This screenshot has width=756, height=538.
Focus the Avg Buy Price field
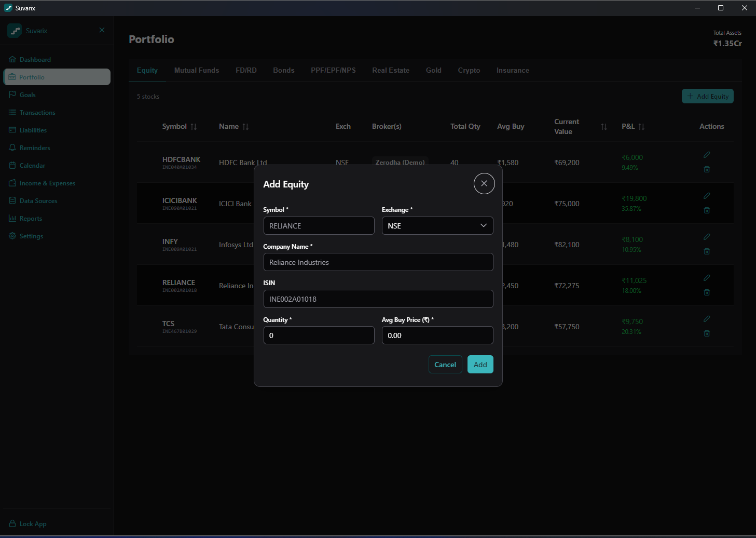[x=437, y=335]
